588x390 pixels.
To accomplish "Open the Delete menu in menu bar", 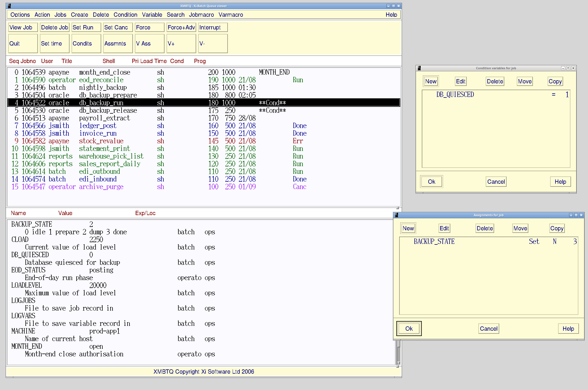I will (101, 15).
